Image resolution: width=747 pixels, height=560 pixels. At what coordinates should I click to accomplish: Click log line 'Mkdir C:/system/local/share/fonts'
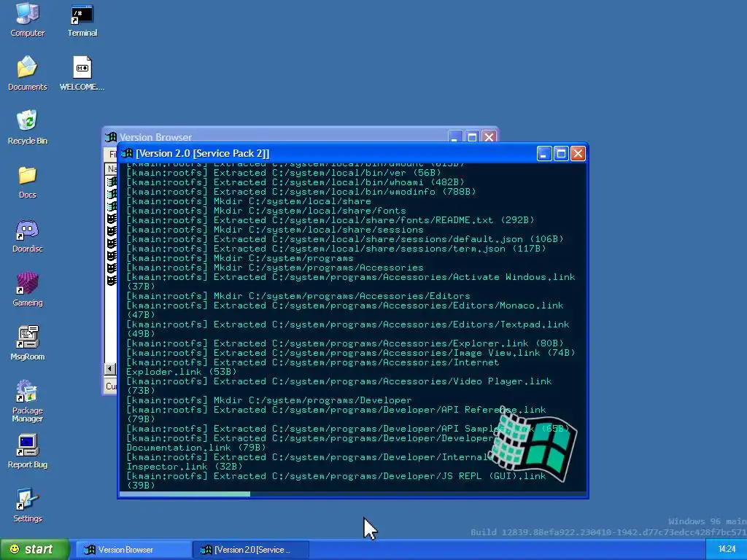(x=266, y=211)
